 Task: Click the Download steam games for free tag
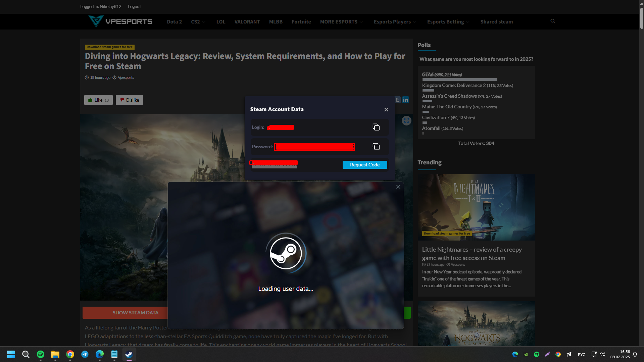(x=110, y=47)
